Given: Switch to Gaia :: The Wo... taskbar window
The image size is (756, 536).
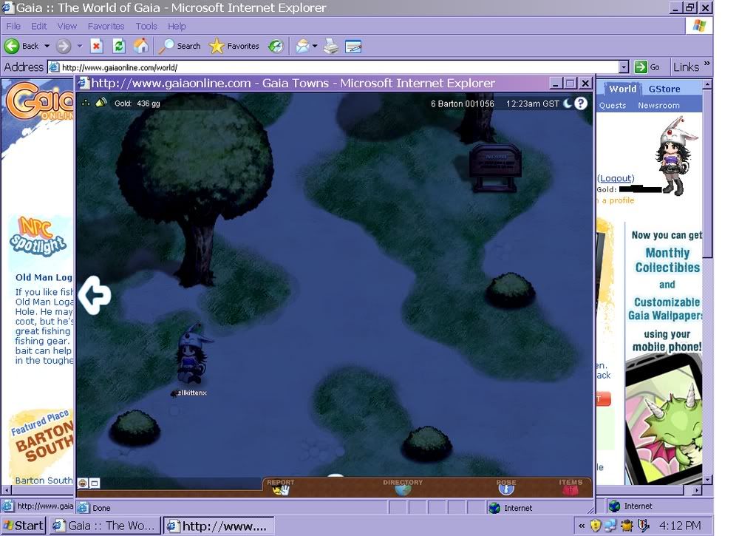Looking at the screenshot, I should coord(105,526).
